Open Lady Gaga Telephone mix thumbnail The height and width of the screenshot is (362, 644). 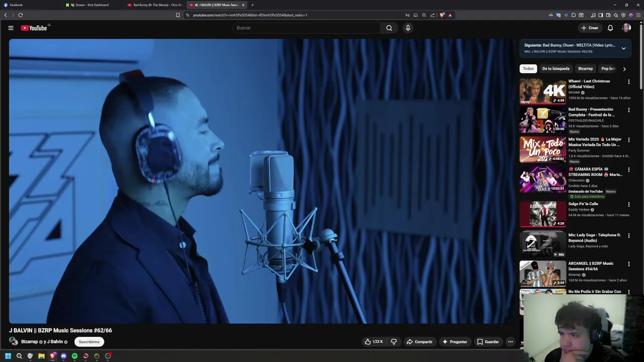[543, 244]
